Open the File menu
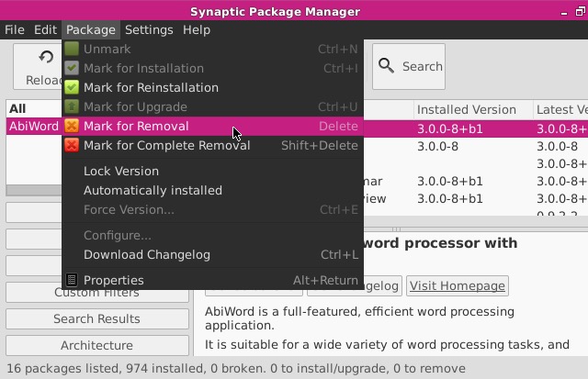 tap(15, 29)
